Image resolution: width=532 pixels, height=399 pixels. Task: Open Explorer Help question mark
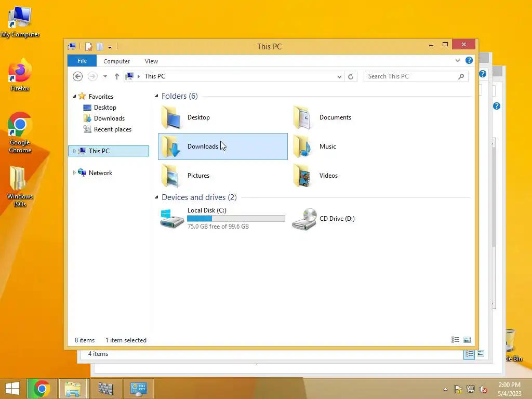469,60
